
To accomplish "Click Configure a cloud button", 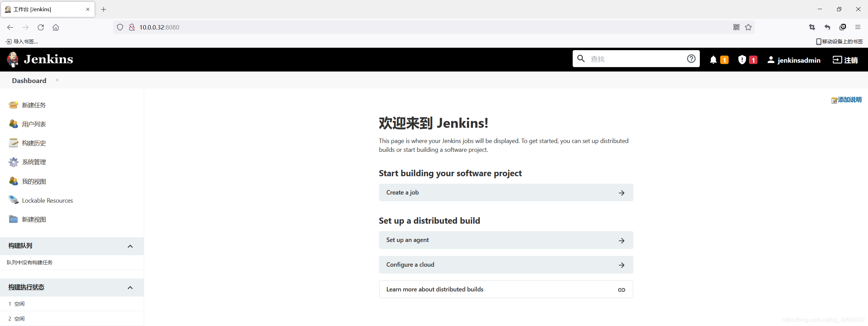I will point(506,265).
